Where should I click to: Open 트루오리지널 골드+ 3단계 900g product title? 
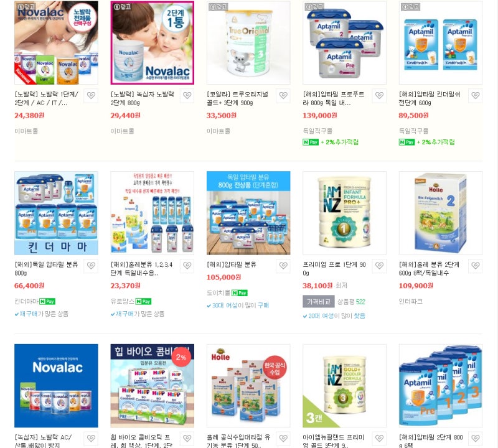[x=237, y=98]
